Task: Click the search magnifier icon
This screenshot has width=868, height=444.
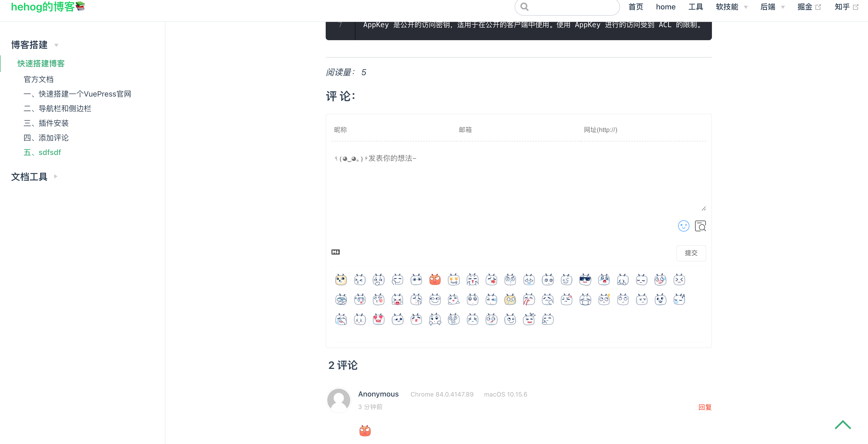Action: pos(524,7)
